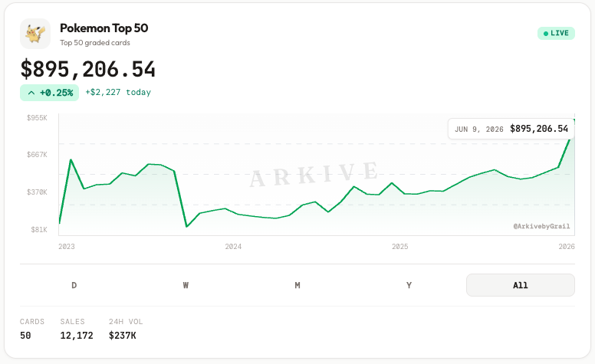Click the $955K y-axis label
Image resolution: width=595 pixels, height=364 pixels.
(x=37, y=118)
